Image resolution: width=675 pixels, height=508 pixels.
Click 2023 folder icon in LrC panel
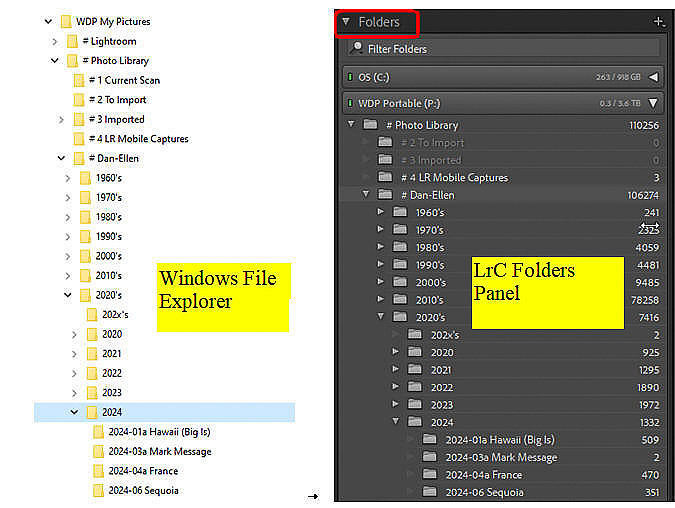415,404
